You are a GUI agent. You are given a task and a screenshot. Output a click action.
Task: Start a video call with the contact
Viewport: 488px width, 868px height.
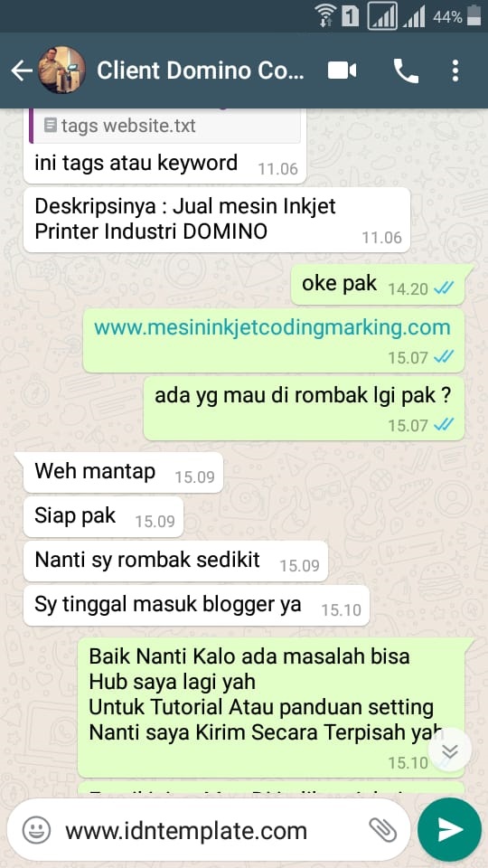342,71
